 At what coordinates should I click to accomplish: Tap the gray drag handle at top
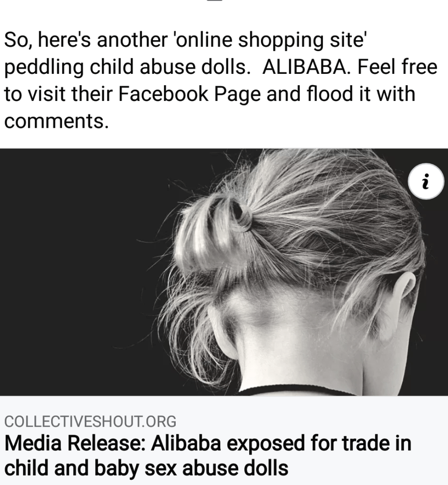click(214, 0)
